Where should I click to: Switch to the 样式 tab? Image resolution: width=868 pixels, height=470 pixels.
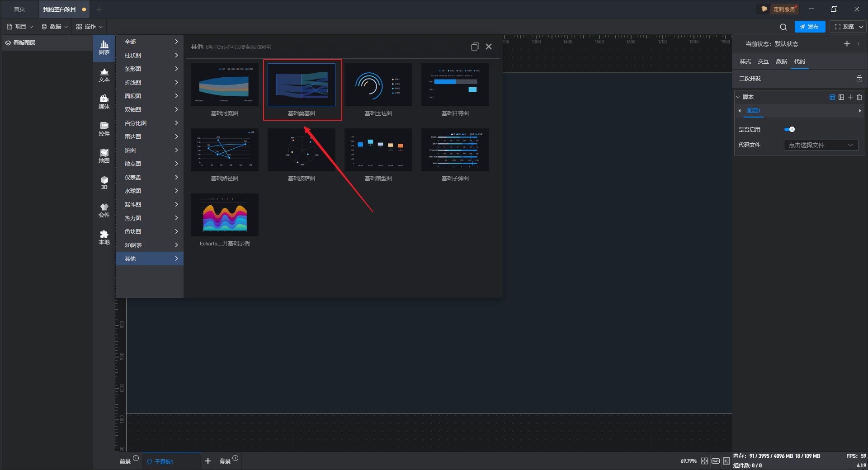point(745,61)
